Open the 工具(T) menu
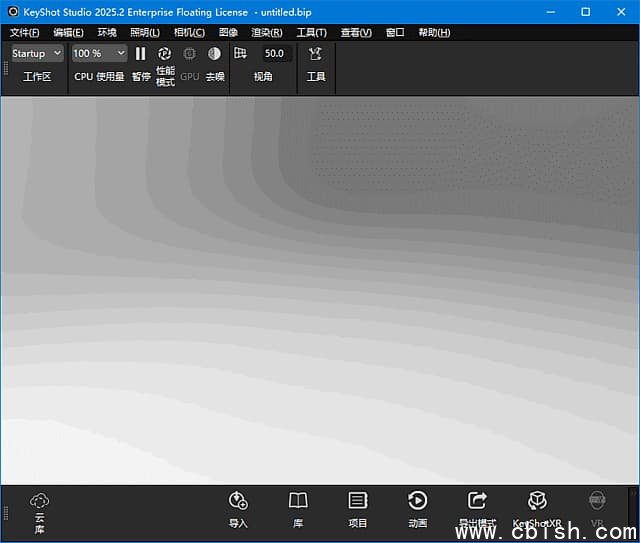This screenshot has height=543, width=640. click(x=311, y=33)
